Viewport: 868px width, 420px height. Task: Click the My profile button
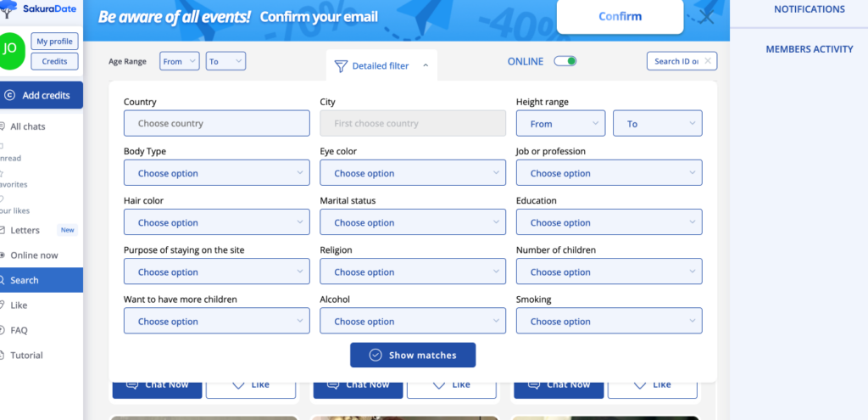pos(54,42)
